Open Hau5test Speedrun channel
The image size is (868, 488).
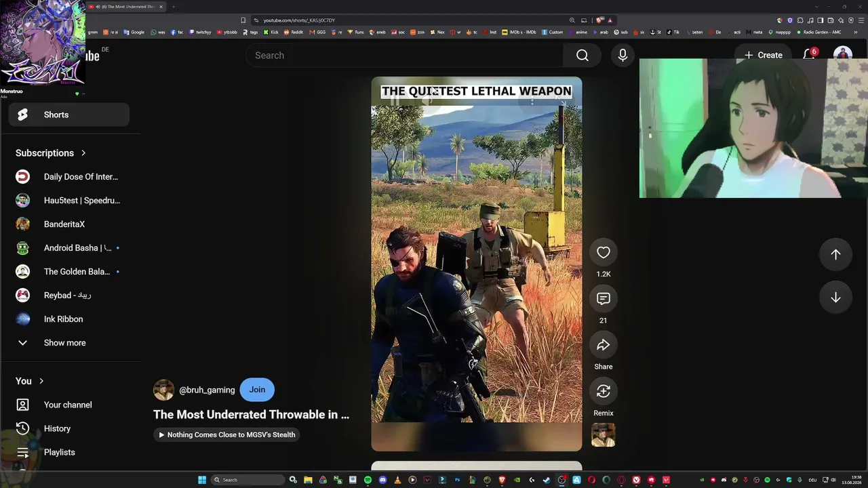pos(69,201)
